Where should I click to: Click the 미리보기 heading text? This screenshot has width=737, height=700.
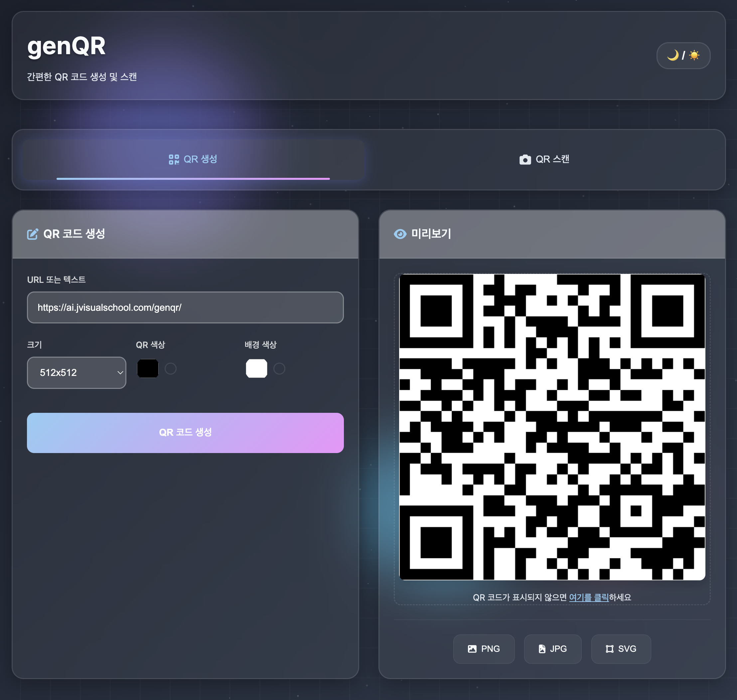(x=431, y=234)
